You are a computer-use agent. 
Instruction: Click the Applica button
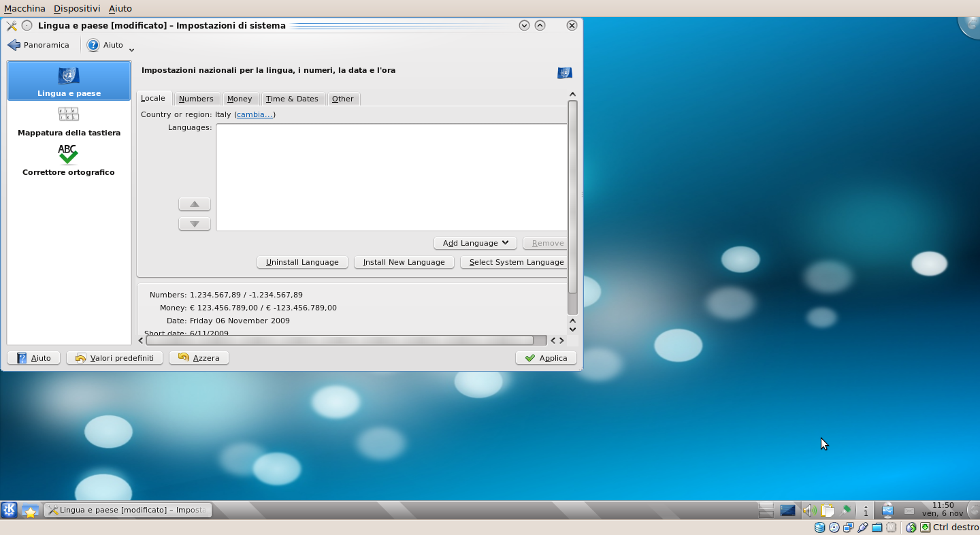[546, 358]
